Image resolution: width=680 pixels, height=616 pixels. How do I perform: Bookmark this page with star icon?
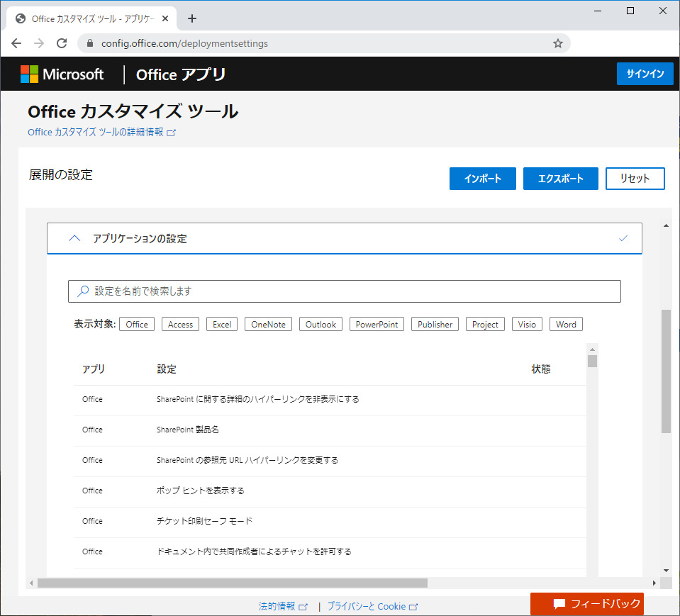(x=558, y=43)
